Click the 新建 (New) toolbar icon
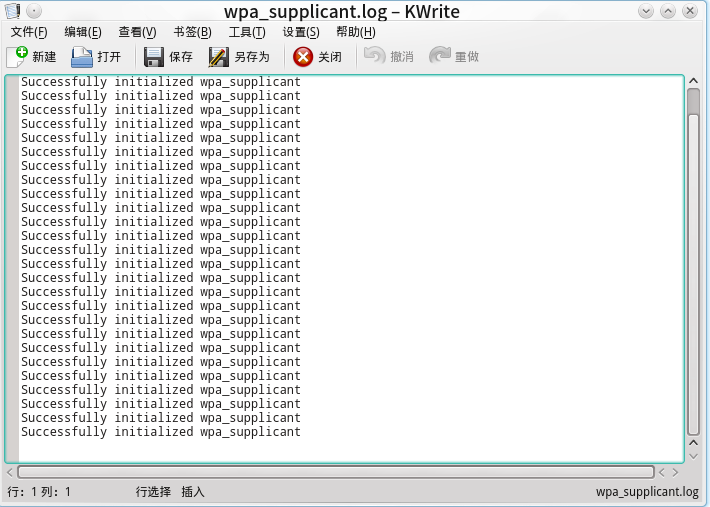The image size is (710, 507). 17,57
